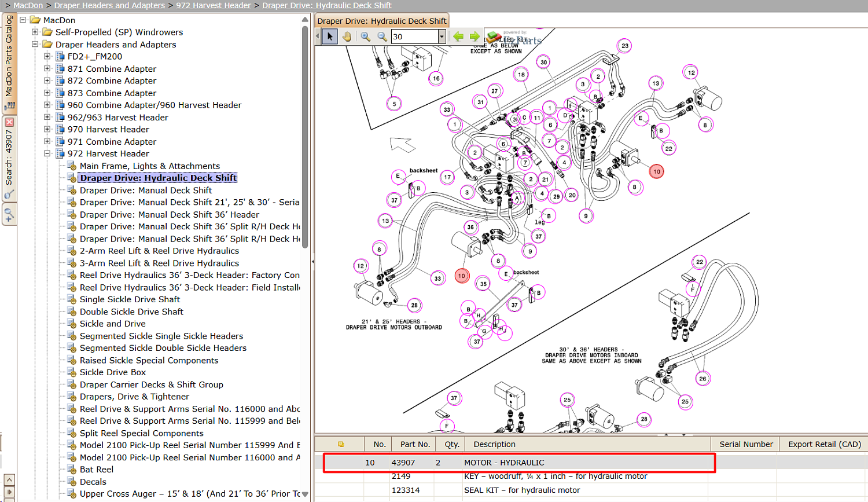
Task: Open the new search magnifier tab
Action: (9, 215)
